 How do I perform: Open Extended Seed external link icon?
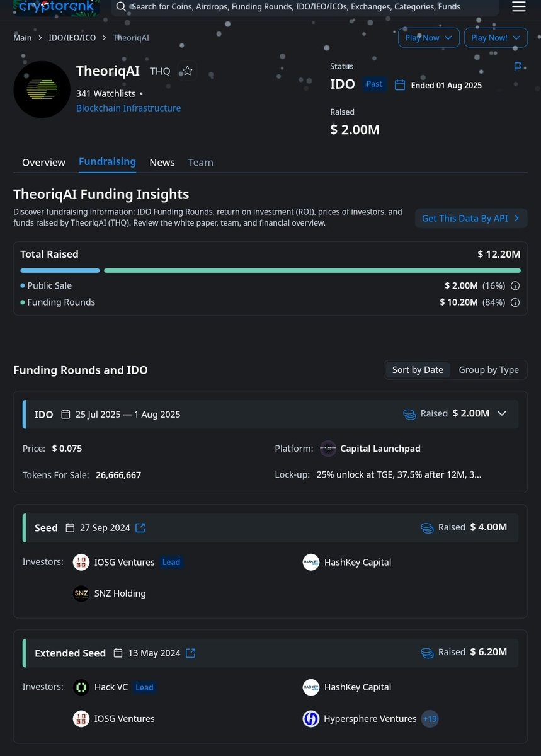pyautogui.click(x=191, y=653)
